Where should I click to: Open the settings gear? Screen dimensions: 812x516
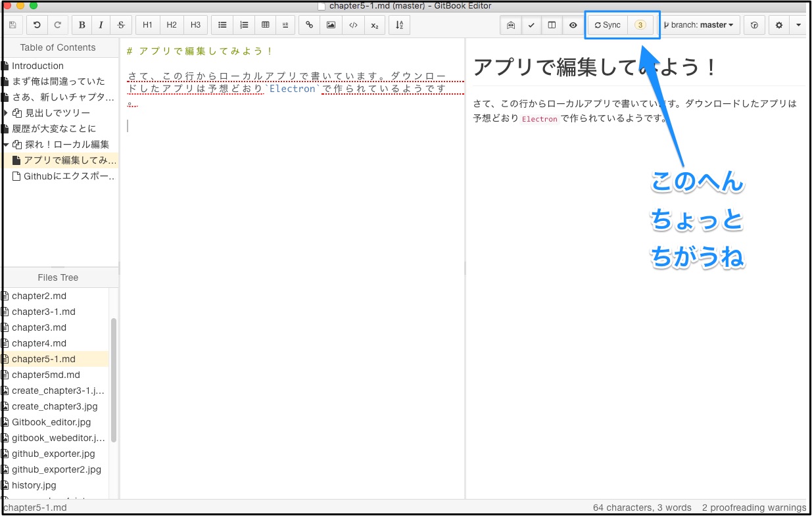[779, 25]
